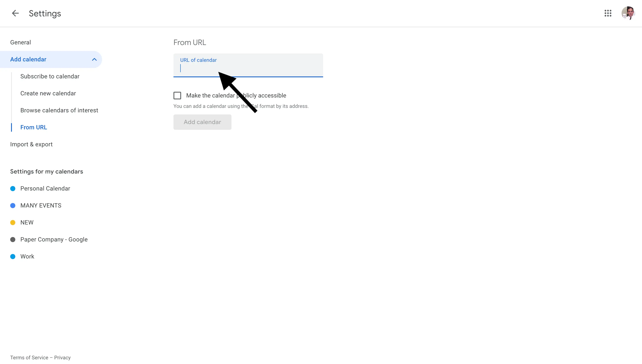Click the Privacy link
The width and height of the screenshot is (642, 364).
[x=62, y=357]
